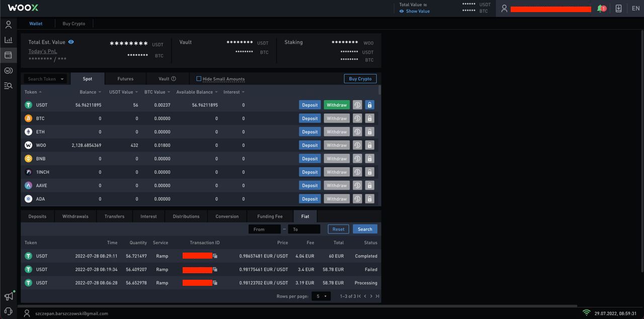Click the Reset button
The width and height of the screenshot is (644, 319).
coord(339,229)
